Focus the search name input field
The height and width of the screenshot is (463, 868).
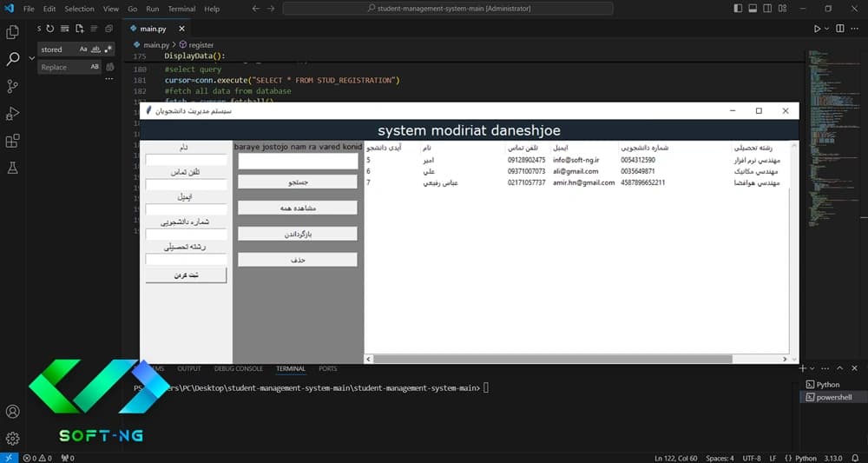point(298,162)
